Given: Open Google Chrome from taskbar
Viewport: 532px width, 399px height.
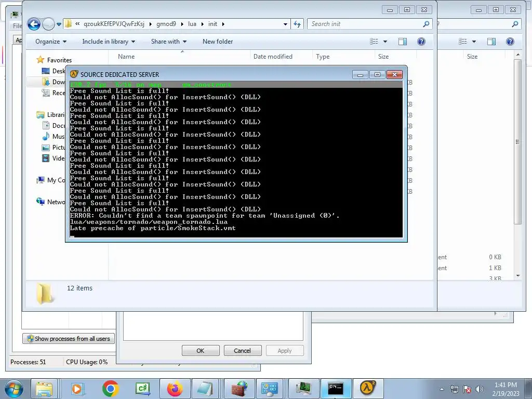Looking at the screenshot, I should [110, 389].
